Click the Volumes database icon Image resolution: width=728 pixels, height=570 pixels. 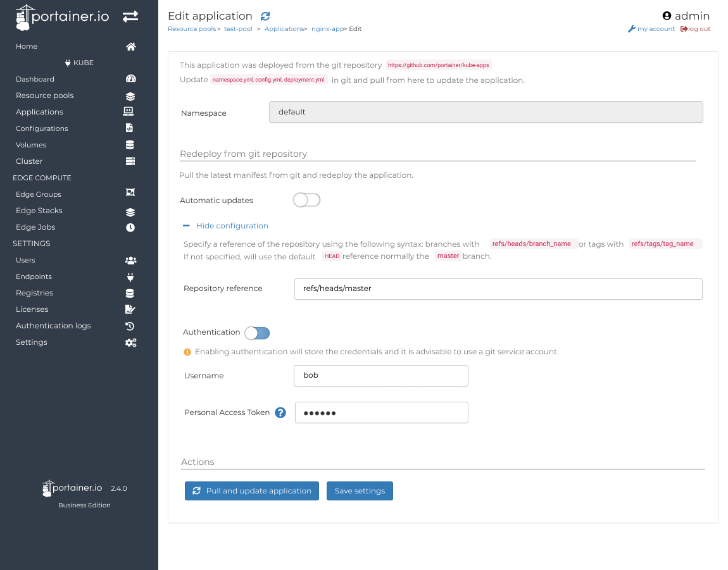130,145
